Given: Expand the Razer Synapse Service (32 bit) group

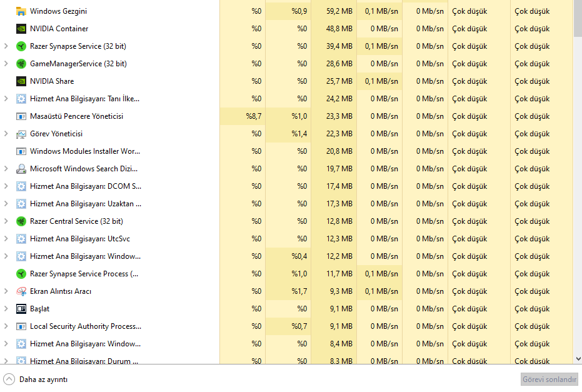Looking at the screenshot, I should [x=6, y=46].
